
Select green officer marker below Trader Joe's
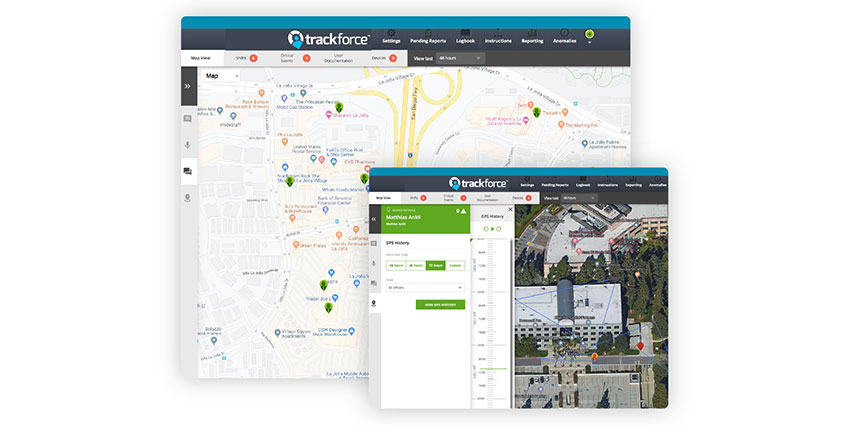tap(329, 308)
